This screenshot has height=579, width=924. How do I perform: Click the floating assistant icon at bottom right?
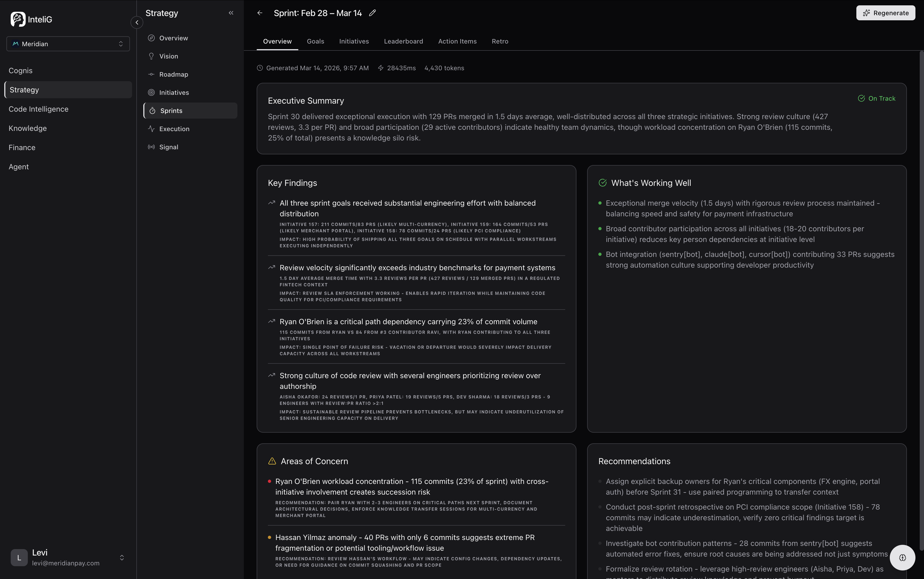click(x=902, y=558)
